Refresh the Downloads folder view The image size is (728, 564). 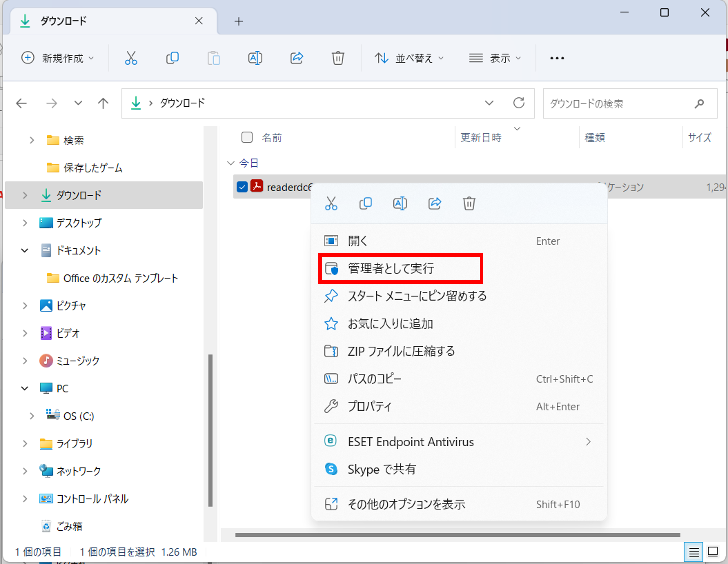pyautogui.click(x=519, y=103)
